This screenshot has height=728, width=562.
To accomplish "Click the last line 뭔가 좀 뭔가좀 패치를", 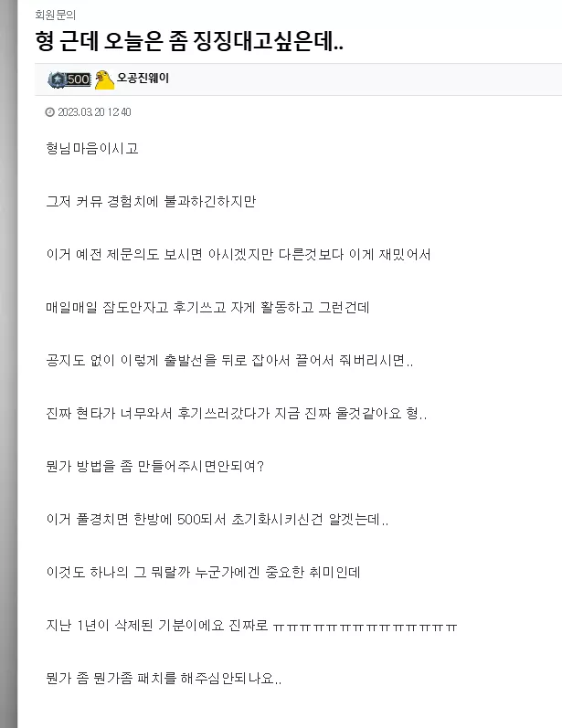I will pos(164,678).
